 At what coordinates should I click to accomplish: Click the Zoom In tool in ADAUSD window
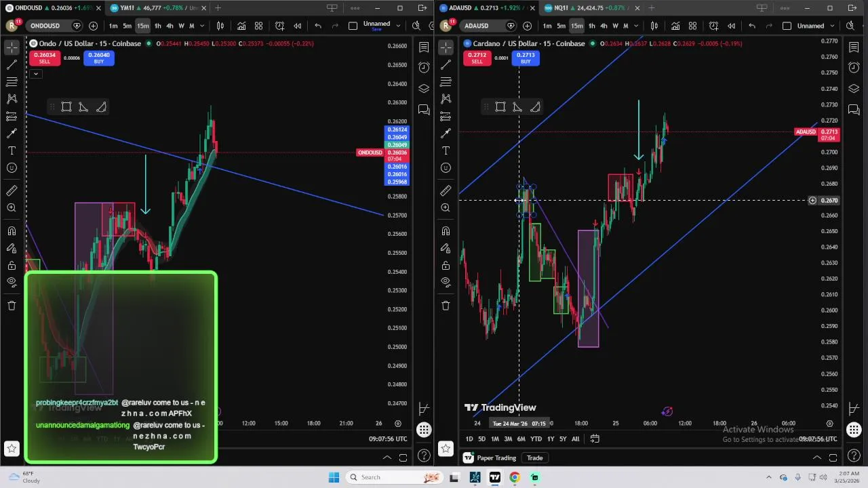pyautogui.click(x=446, y=208)
